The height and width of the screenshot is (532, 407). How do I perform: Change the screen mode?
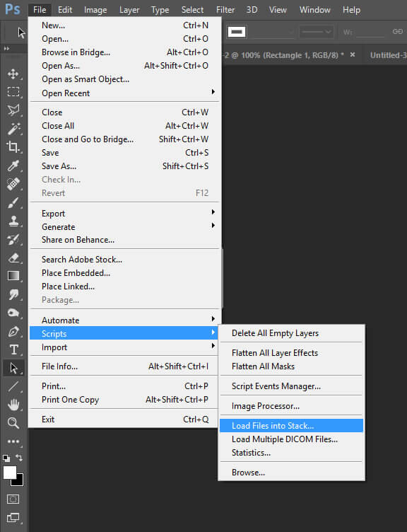13,517
